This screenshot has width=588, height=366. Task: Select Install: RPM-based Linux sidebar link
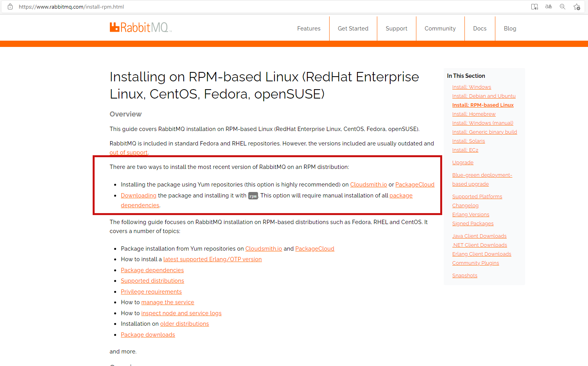pos(483,105)
